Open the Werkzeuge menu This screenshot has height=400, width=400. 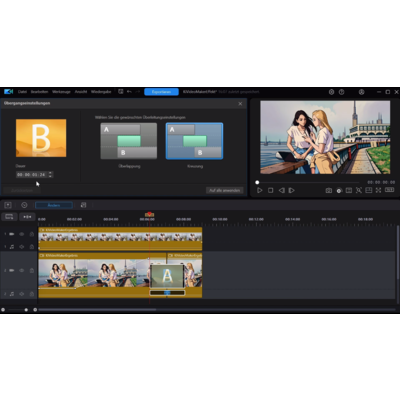point(61,92)
